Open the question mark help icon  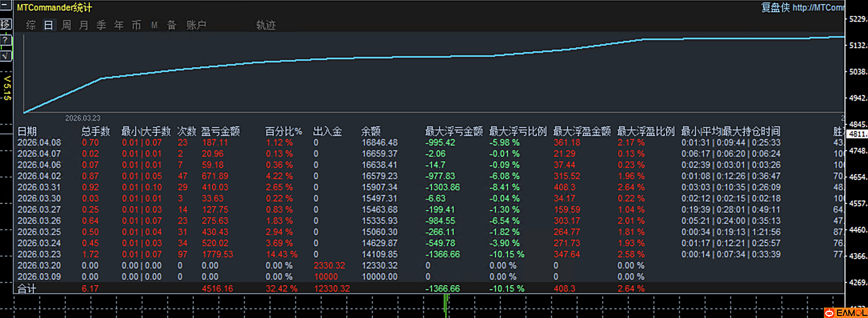(x=6, y=40)
